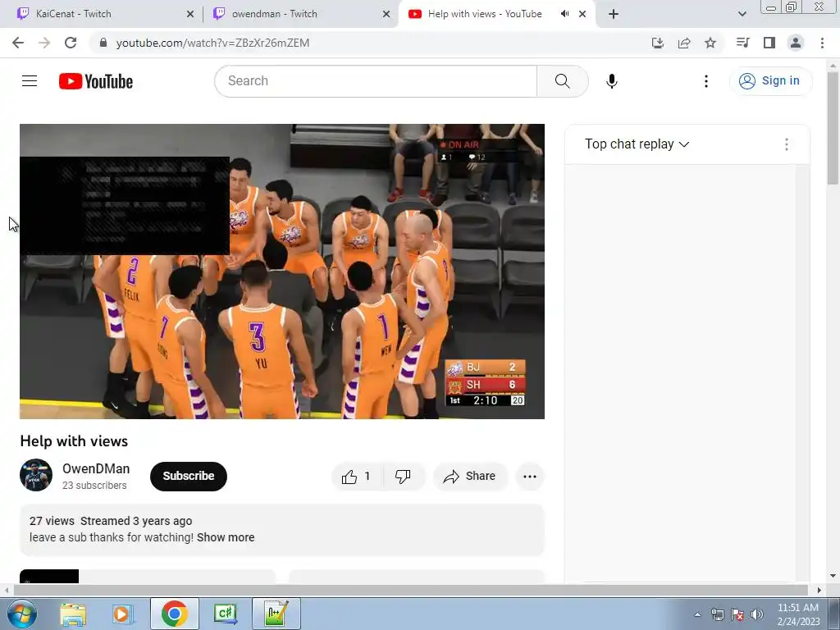Select Help with views - YouTube tab
The image size is (840, 630).
(x=485, y=14)
